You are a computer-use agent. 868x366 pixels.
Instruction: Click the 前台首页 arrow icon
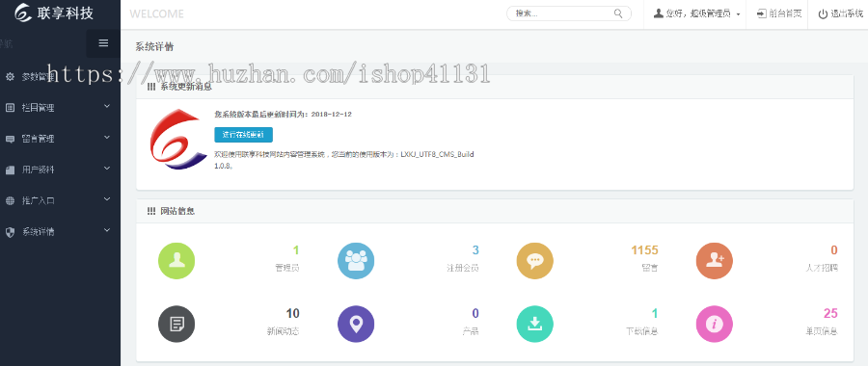click(762, 13)
